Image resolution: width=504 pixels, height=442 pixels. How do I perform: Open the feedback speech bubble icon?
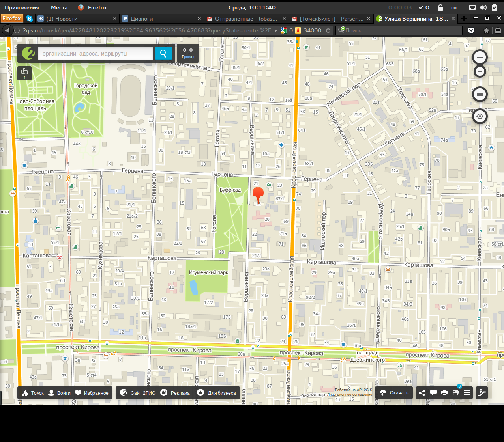[x=433, y=392]
